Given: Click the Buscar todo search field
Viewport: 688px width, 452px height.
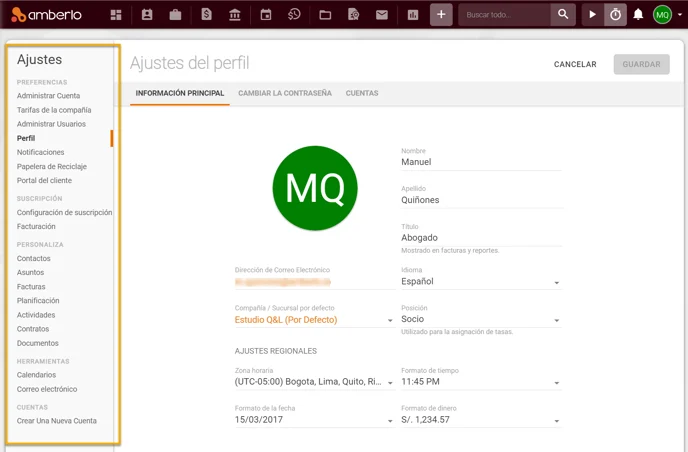Looking at the screenshot, I should [x=505, y=14].
